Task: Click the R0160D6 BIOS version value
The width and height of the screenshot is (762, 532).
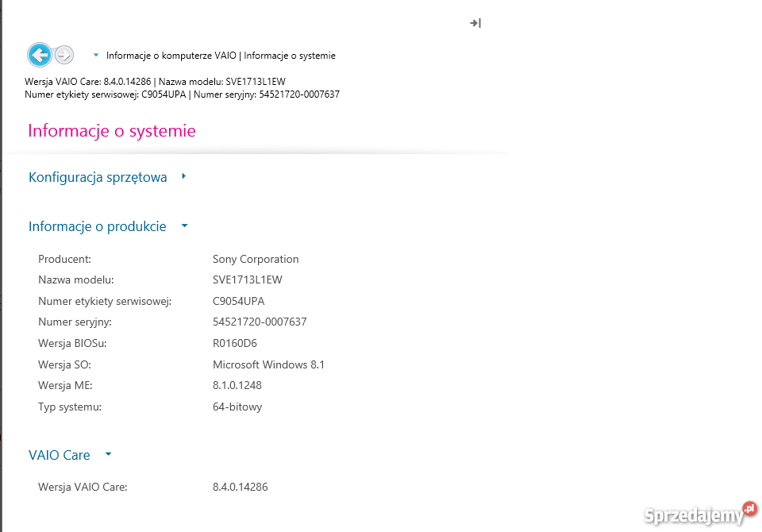Action: coord(235,343)
